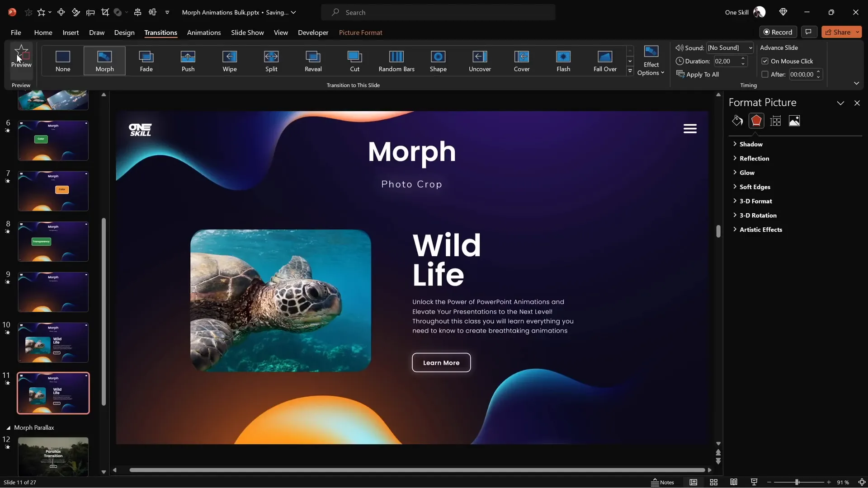
Task: Select the Uncover transition
Action: pos(480,61)
